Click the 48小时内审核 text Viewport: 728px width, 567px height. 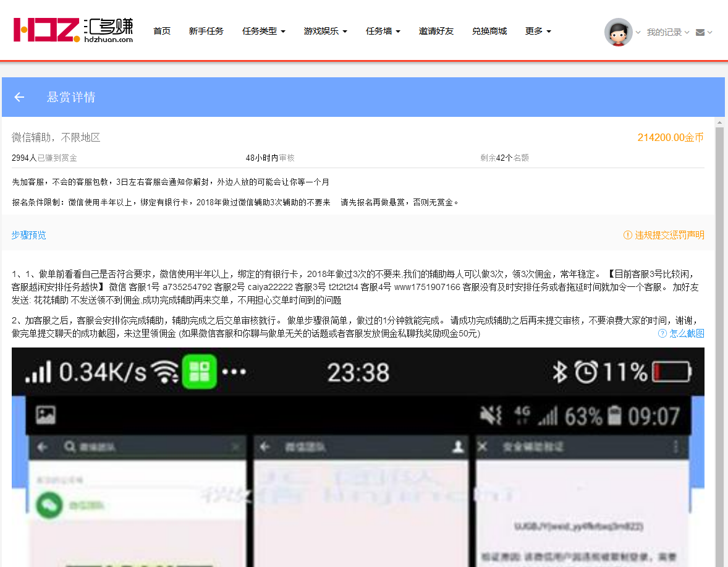pyautogui.click(x=269, y=158)
